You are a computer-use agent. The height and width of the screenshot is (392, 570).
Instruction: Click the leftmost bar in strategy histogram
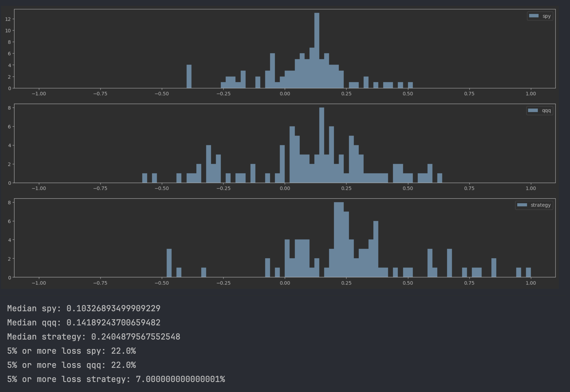(x=169, y=263)
